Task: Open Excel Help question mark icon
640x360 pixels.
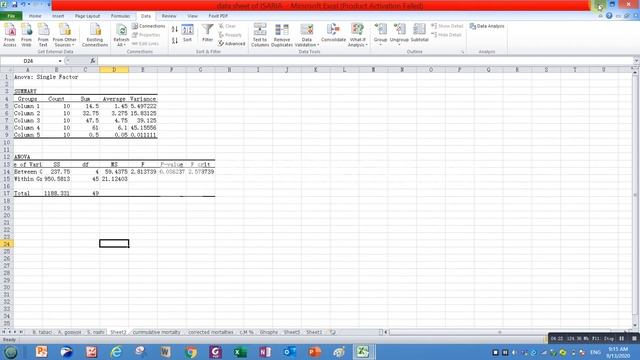Action: (x=609, y=16)
